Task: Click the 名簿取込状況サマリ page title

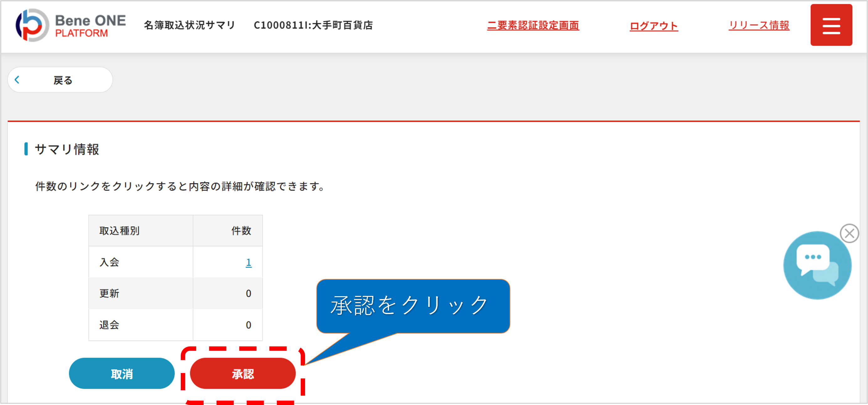Action: [x=190, y=25]
